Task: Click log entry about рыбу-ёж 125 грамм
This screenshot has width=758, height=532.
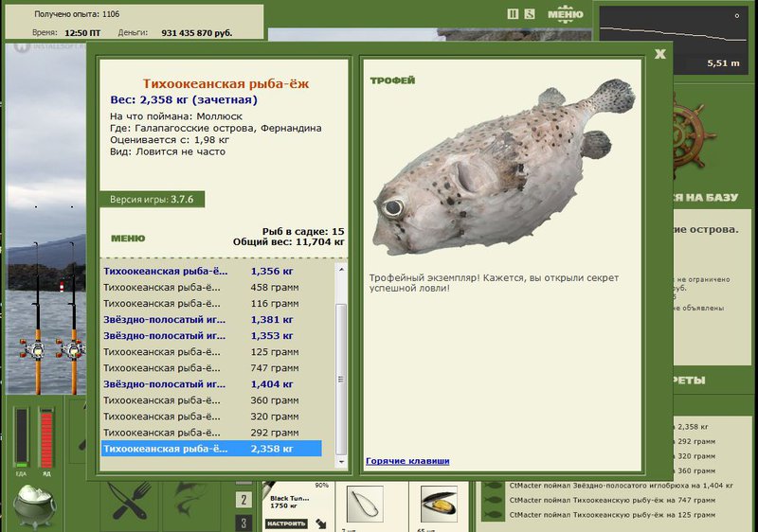Action: click(x=612, y=515)
